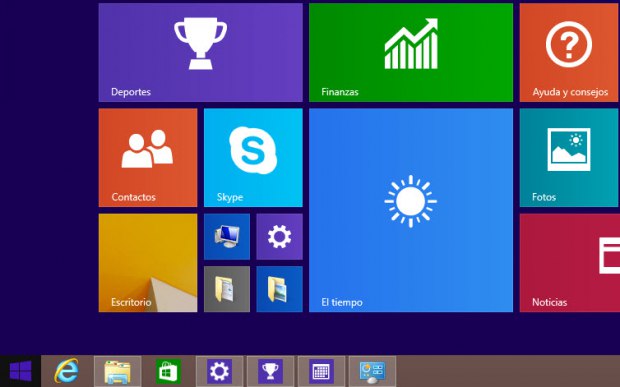Screen dimensions: 620x387
Task: Launch the Skype tile
Action: [253, 158]
